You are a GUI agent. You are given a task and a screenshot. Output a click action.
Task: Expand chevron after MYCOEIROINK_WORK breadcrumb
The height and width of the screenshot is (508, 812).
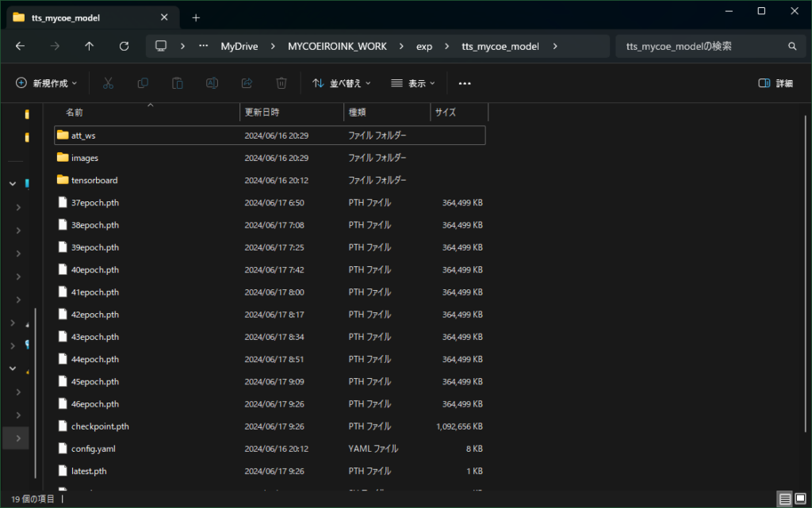pos(401,46)
